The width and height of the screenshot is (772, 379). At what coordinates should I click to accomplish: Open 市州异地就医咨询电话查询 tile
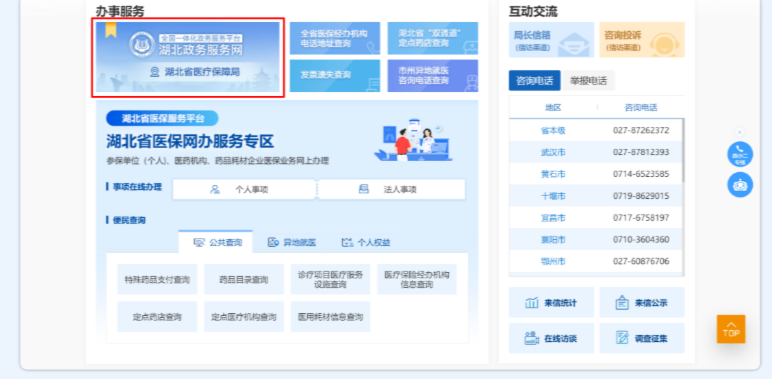[433, 76]
